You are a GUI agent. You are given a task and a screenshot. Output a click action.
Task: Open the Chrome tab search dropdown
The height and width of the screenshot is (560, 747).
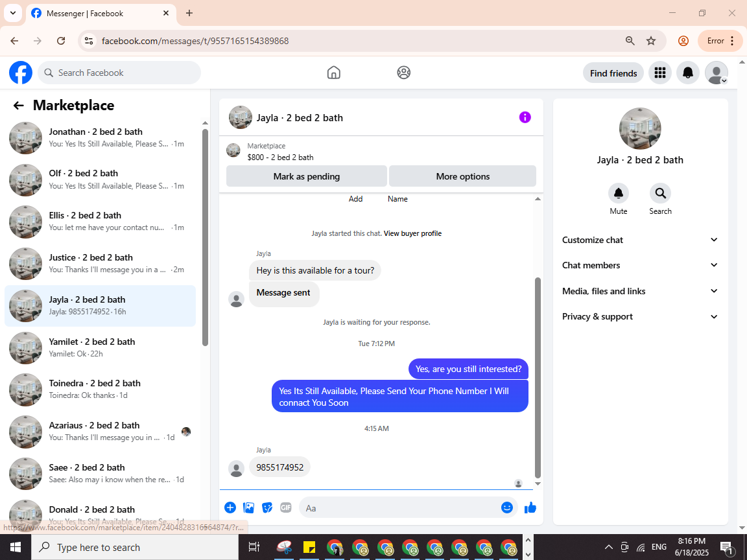click(13, 14)
